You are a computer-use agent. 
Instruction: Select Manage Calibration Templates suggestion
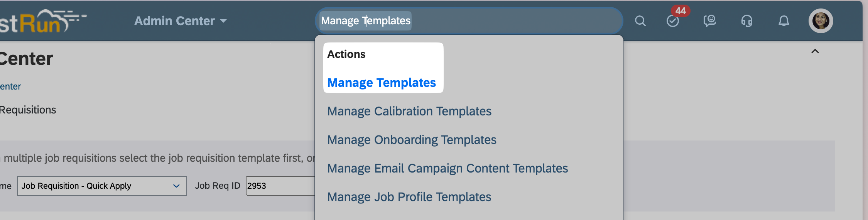pos(409,111)
